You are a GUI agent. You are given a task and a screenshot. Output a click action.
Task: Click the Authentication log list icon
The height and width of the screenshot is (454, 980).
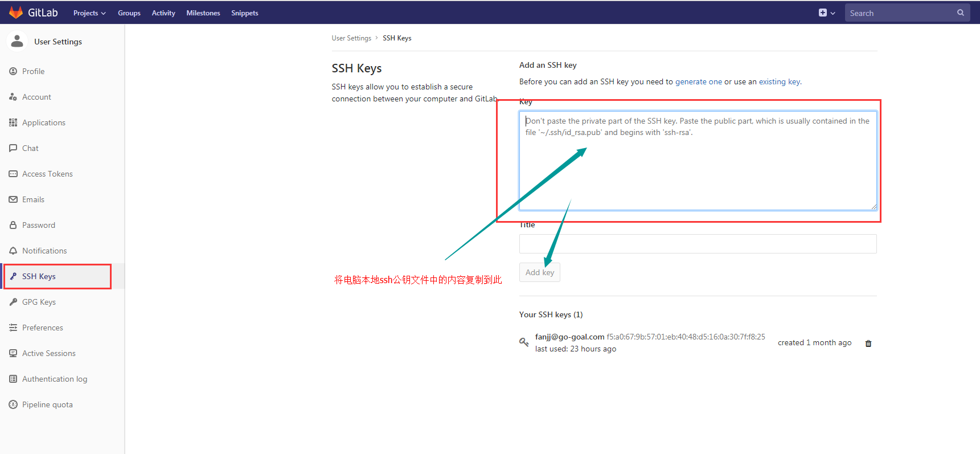[13, 379]
